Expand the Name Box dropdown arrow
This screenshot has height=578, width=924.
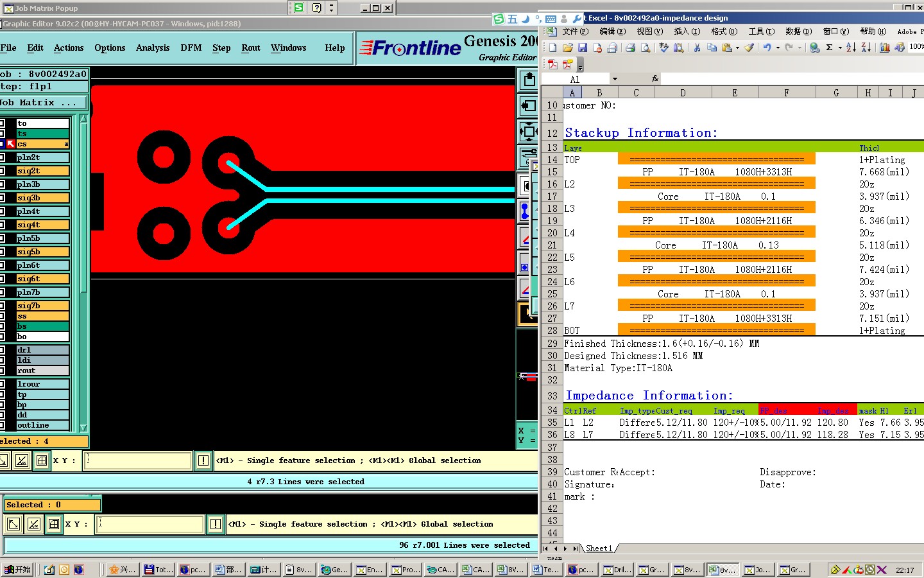click(615, 79)
